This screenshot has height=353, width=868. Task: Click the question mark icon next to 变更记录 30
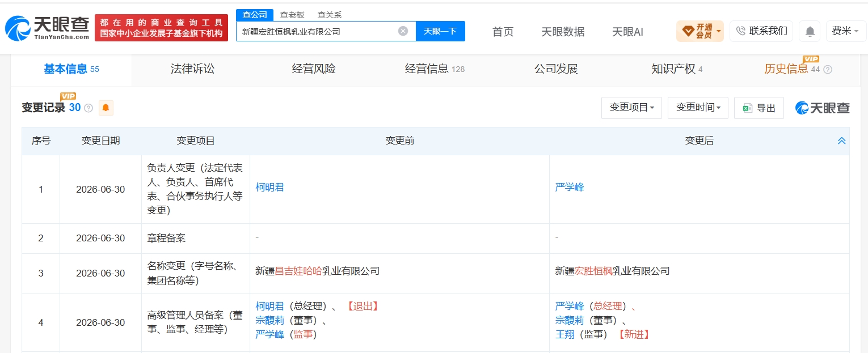point(89,108)
